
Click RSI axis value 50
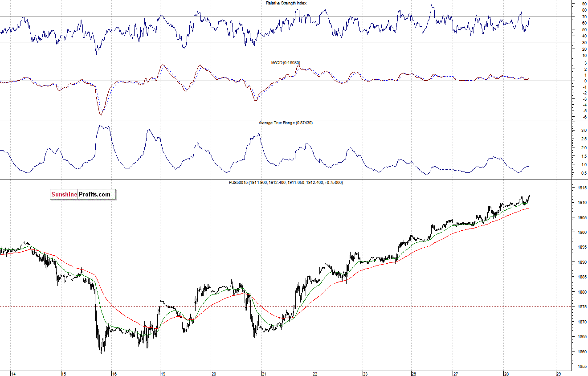[584, 29]
